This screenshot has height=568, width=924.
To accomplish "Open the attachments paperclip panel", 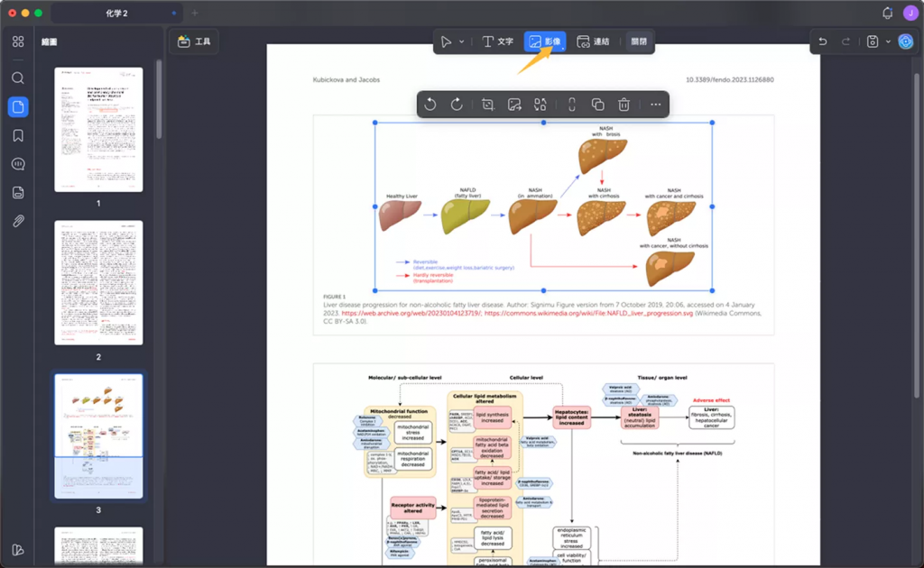I will (x=18, y=221).
